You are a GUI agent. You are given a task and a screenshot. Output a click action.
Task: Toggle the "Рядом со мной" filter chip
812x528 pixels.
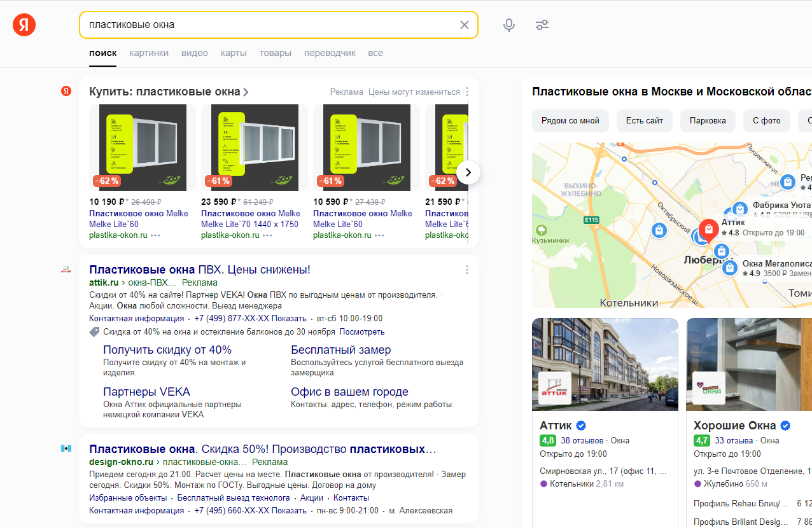(570, 121)
